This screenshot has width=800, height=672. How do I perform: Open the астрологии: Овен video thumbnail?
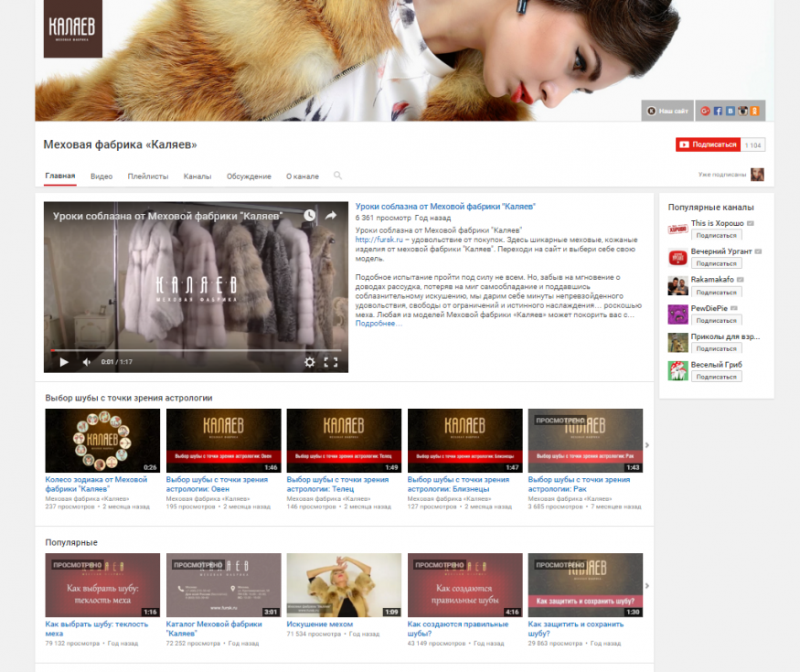[223, 441]
